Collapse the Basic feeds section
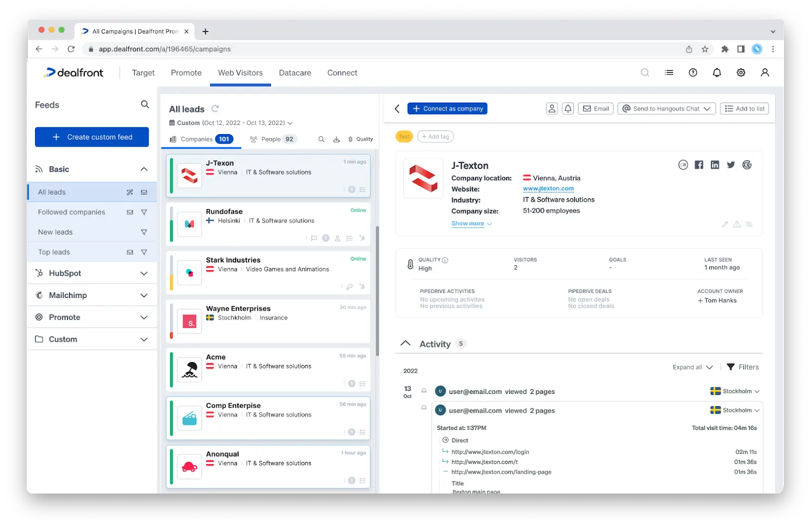 point(144,169)
